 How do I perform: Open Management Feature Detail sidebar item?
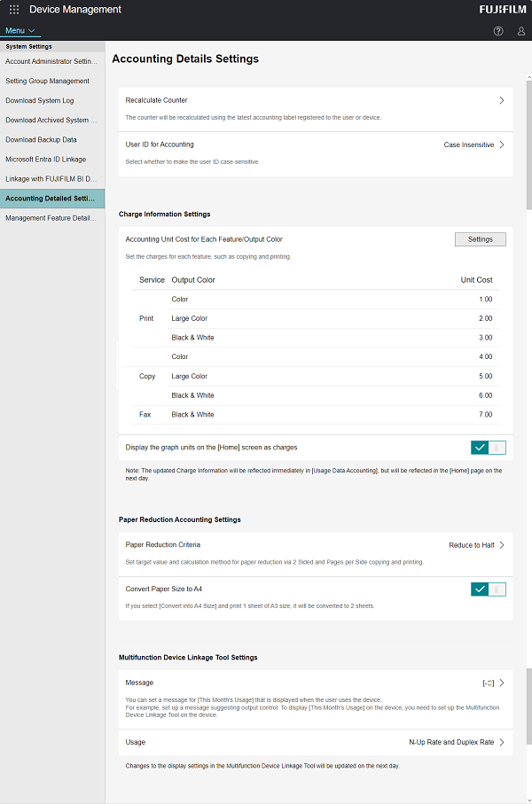pos(51,218)
